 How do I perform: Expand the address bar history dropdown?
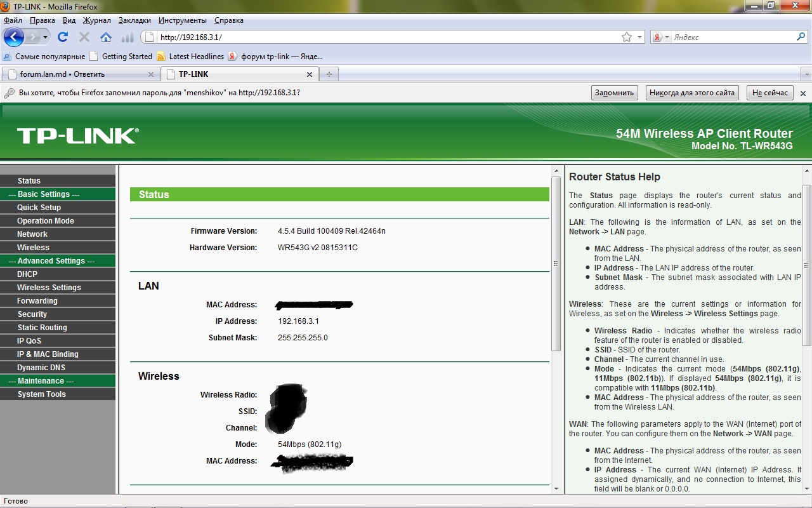pyautogui.click(x=639, y=37)
